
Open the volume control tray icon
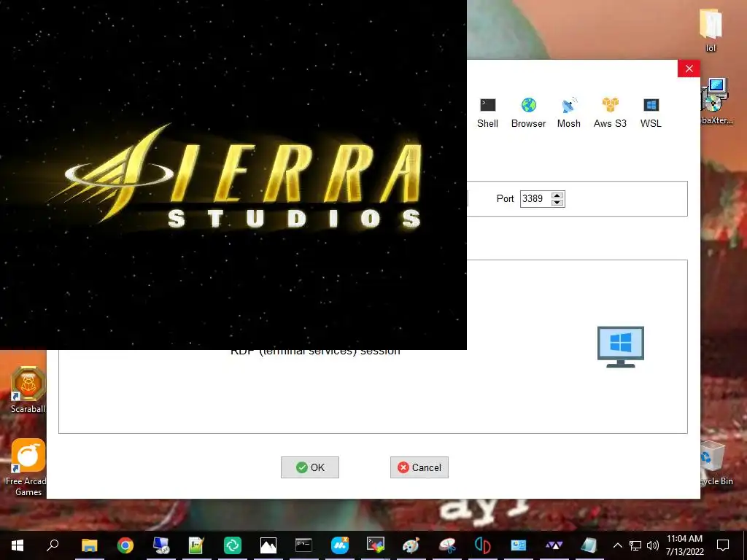[653, 545]
